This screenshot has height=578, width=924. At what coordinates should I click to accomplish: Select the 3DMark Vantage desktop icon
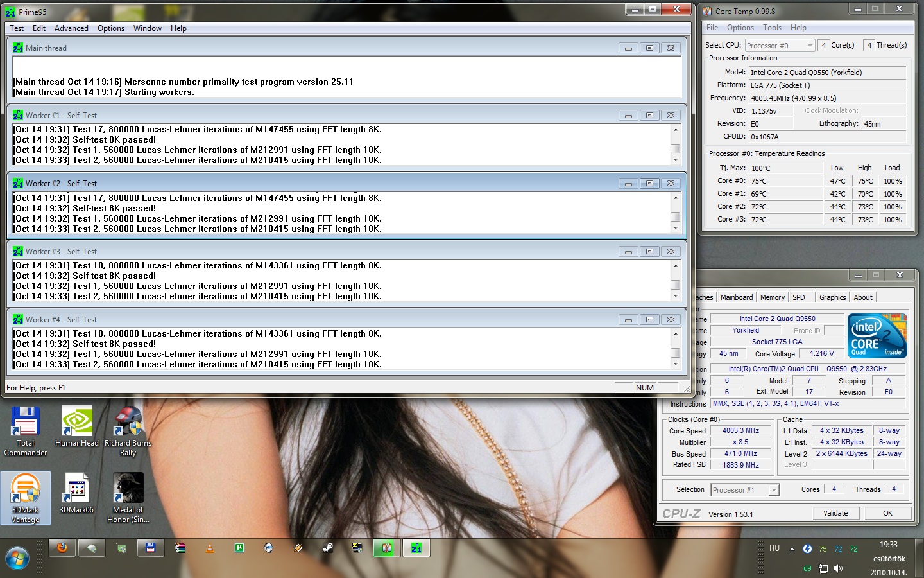pyautogui.click(x=26, y=498)
